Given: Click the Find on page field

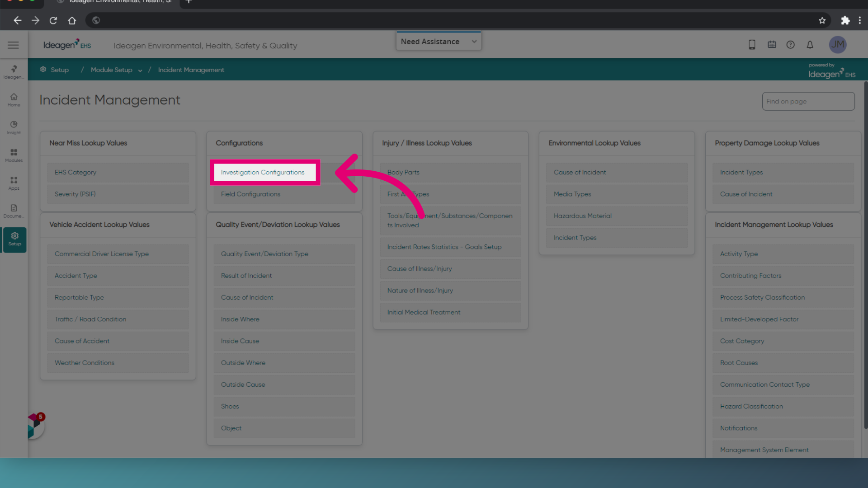Looking at the screenshot, I should pyautogui.click(x=808, y=101).
